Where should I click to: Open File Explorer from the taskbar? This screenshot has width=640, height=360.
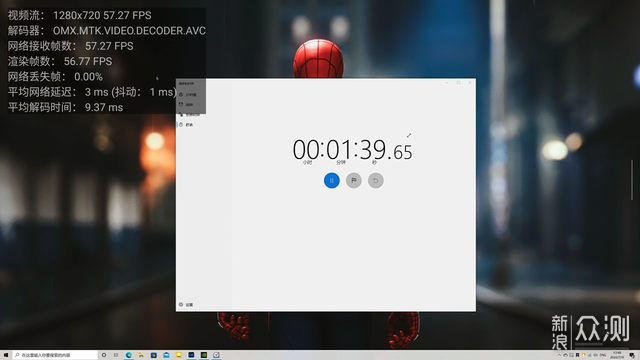141,355
